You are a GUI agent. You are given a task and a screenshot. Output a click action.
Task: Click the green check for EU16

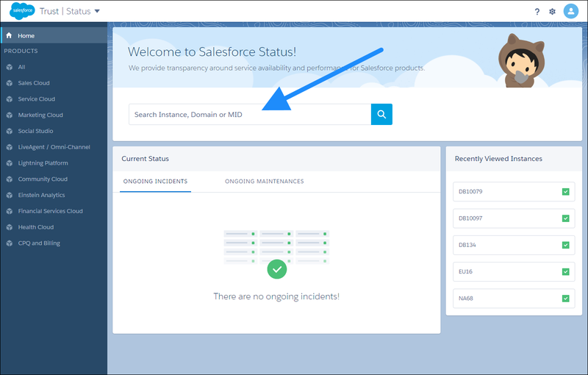566,271
